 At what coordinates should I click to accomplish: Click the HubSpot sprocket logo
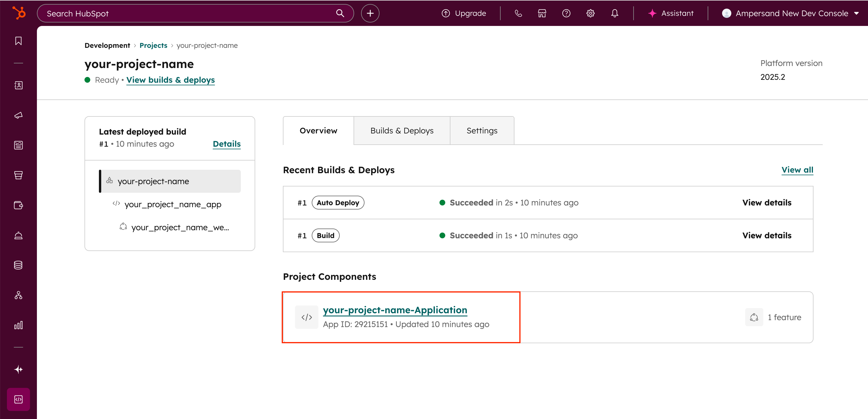pos(19,13)
